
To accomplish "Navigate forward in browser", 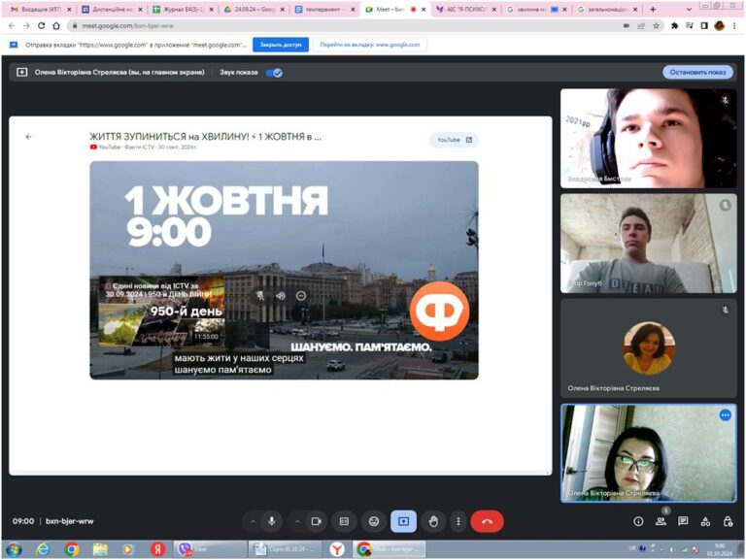I will pos(26,26).
